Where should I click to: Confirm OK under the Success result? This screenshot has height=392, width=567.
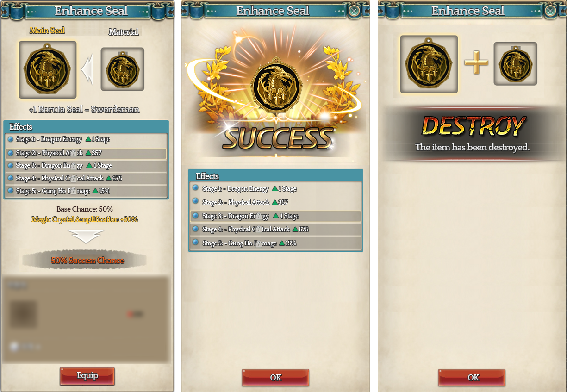pyautogui.click(x=275, y=378)
